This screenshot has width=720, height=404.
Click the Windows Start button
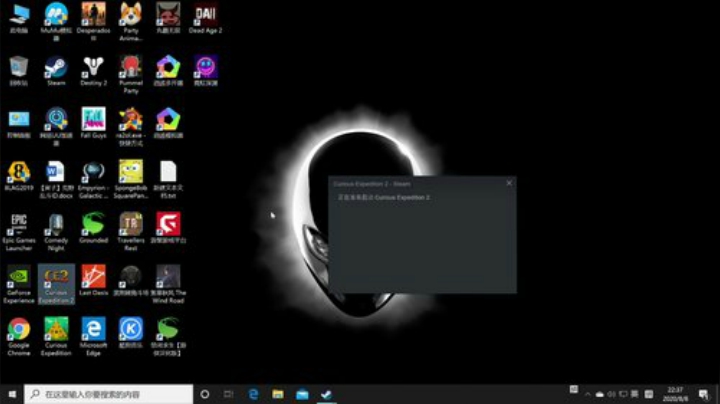(12, 394)
